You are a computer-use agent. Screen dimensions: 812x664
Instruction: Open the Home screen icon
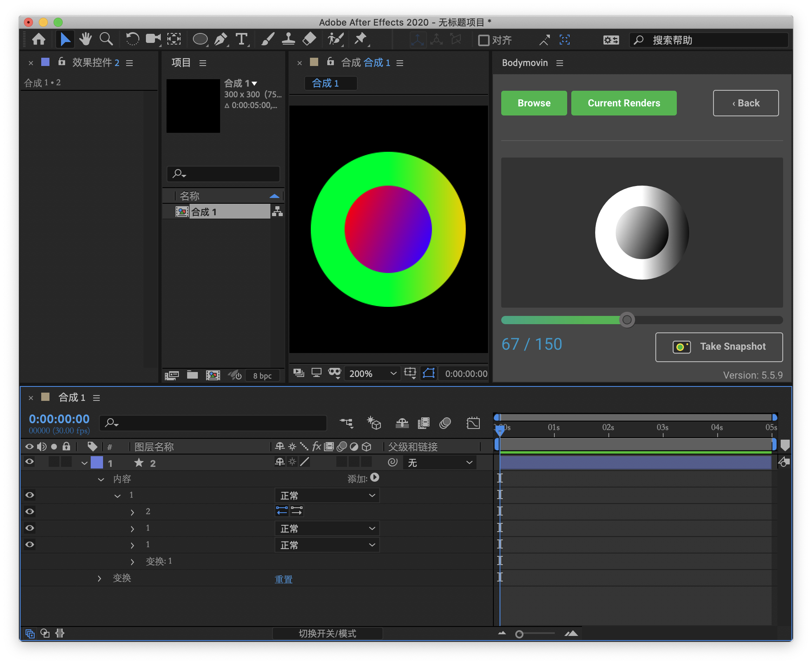[38, 39]
